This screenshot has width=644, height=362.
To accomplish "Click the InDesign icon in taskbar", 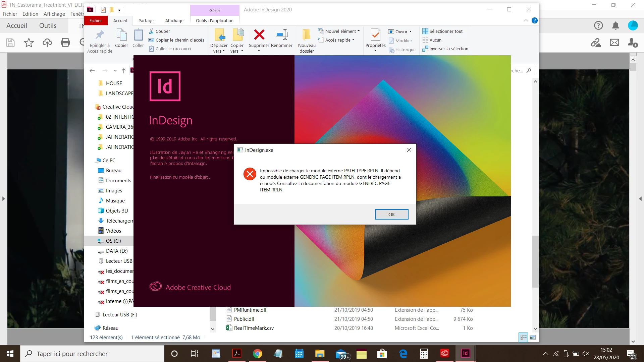I will point(465,353).
